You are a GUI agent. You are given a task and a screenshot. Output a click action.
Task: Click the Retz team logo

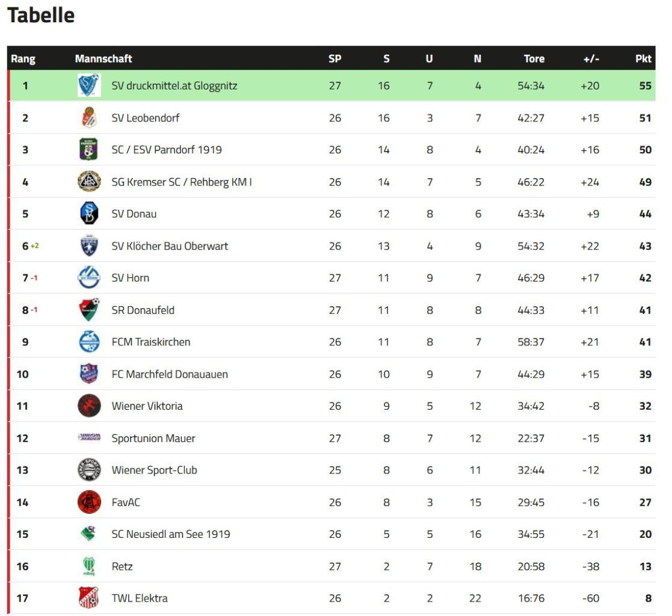pos(89,566)
